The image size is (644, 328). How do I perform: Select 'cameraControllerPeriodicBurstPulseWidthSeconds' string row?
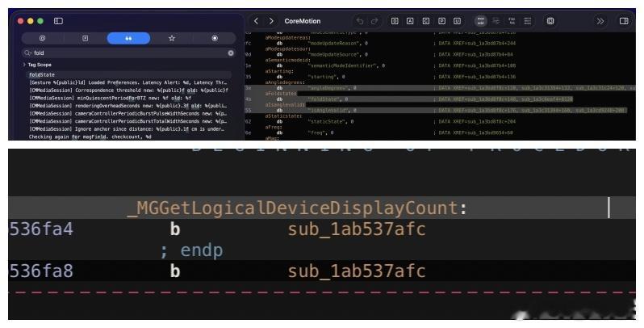click(x=128, y=113)
